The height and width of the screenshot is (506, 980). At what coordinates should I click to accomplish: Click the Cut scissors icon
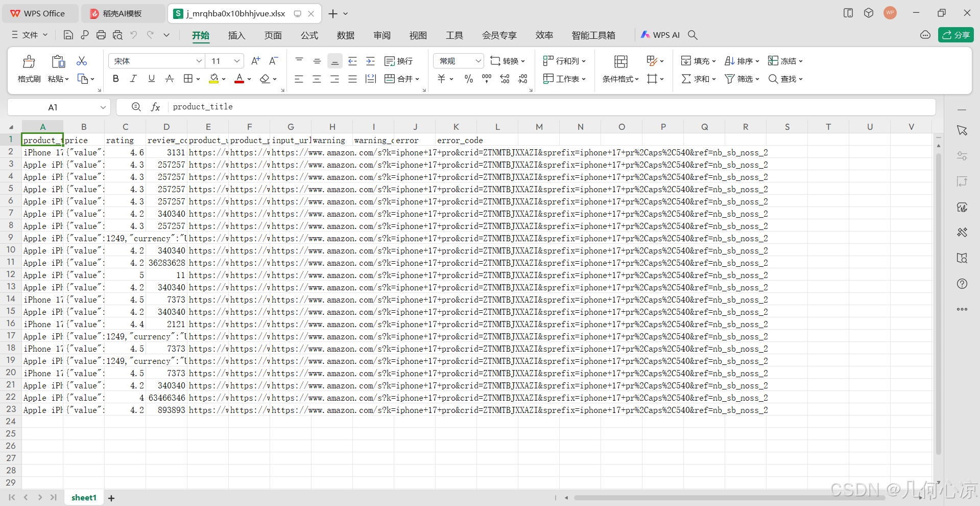(81, 61)
